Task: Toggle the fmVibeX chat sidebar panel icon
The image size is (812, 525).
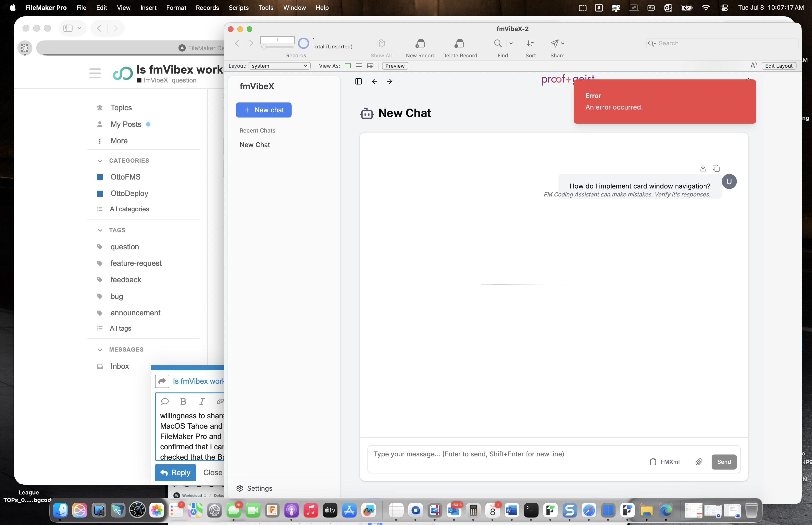Action: pyautogui.click(x=359, y=81)
